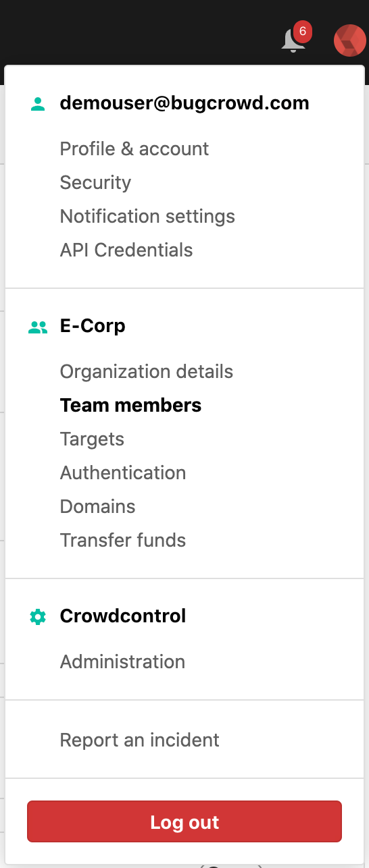This screenshot has width=369, height=868.
Task: Click the red notification badge showing 6
Action: 302,31
